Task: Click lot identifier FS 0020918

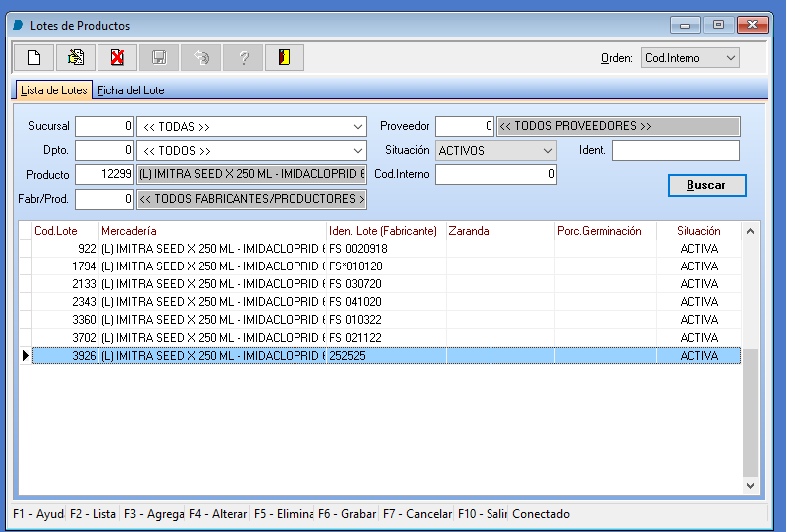Action: (x=358, y=249)
